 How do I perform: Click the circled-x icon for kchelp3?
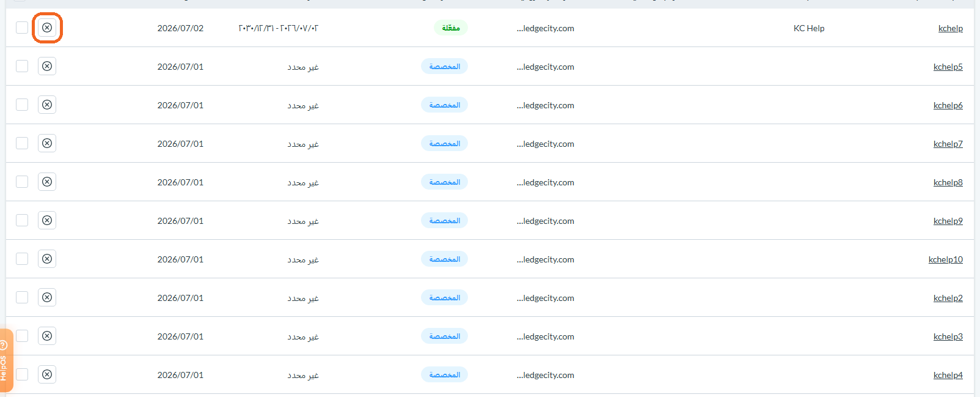(47, 336)
